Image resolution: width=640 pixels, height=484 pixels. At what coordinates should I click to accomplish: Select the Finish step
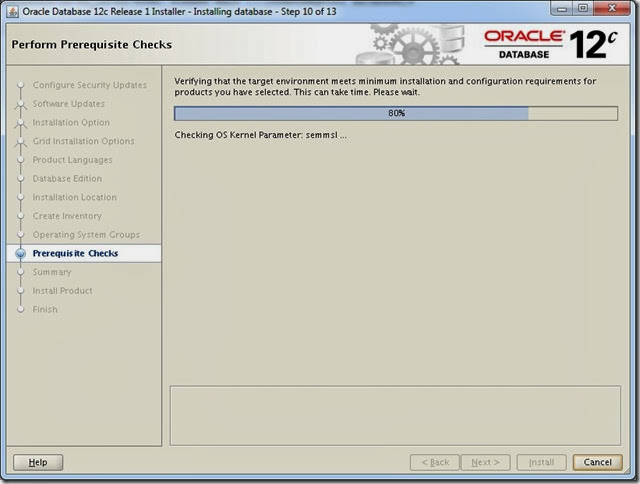pos(45,310)
